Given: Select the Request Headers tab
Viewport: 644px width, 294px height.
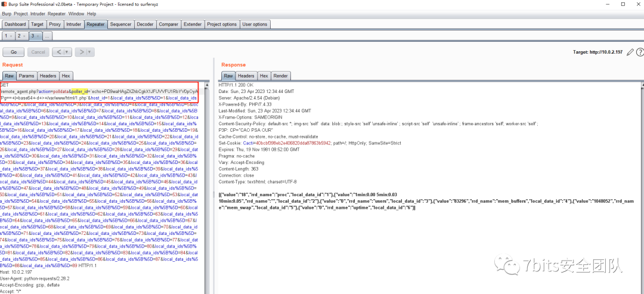Looking at the screenshot, I should (48, 76).
